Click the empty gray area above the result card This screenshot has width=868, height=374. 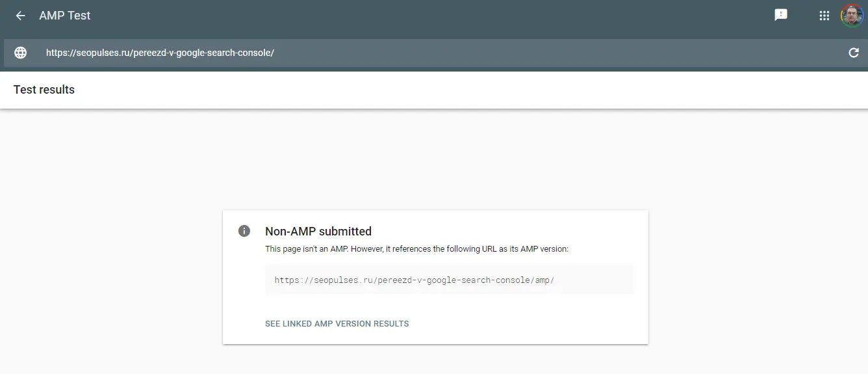coord(434,163)
